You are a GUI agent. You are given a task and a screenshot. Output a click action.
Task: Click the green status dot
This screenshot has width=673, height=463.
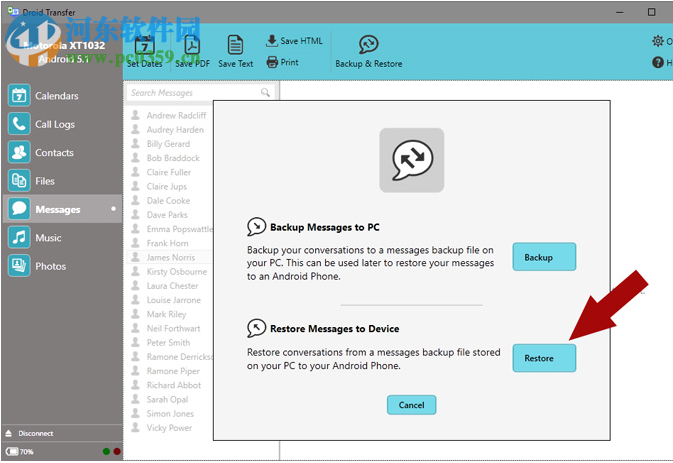click(x=106, y=451)
